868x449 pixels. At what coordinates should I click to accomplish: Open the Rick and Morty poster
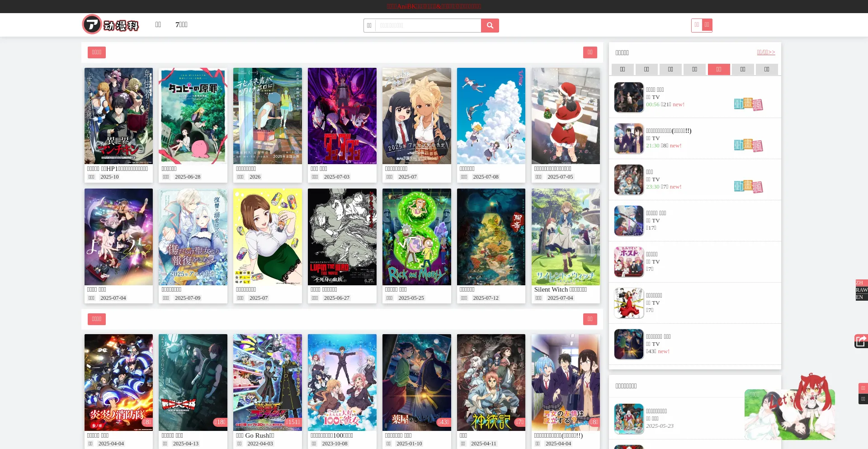click(x=416, y=237)
